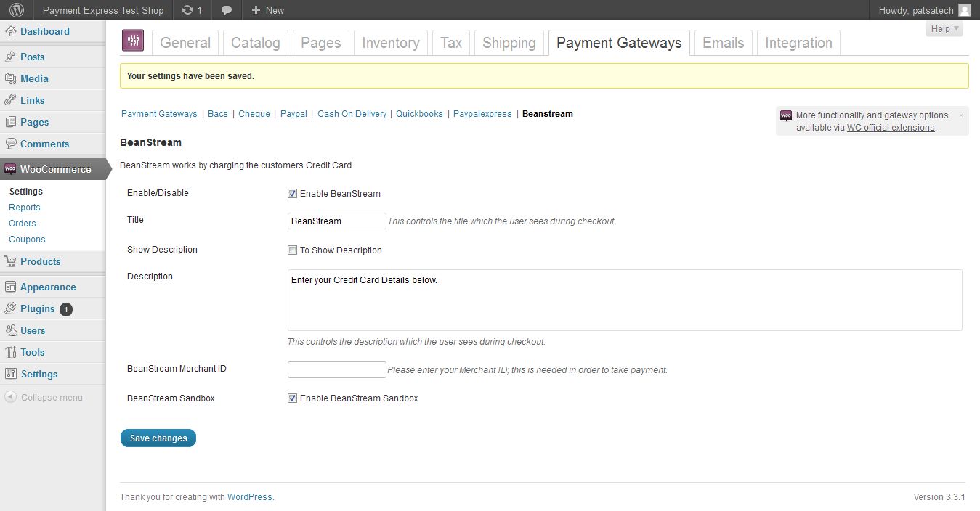Open the Paypalexpress gateway link
This screenshot has width=980, height=511.
point(482,114)
